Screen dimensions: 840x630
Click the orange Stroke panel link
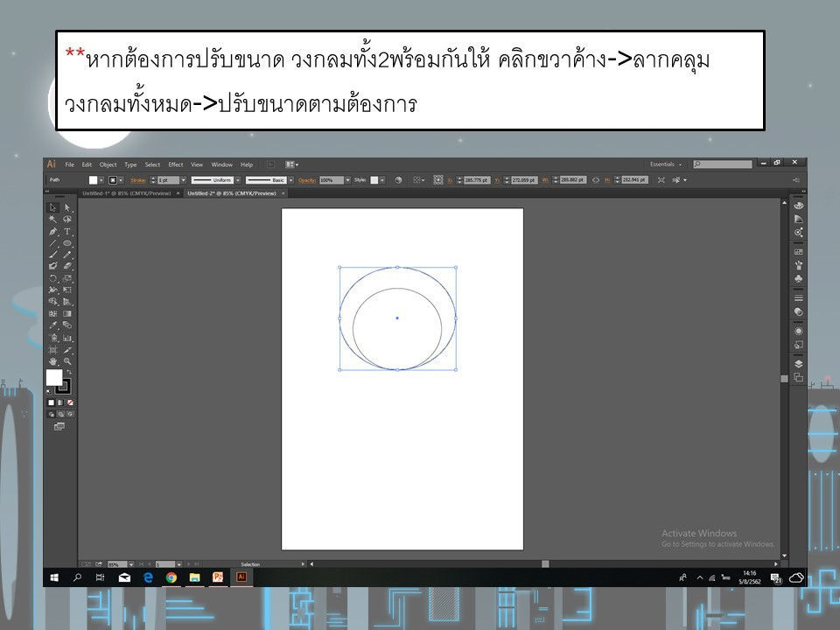click(137, 180)
